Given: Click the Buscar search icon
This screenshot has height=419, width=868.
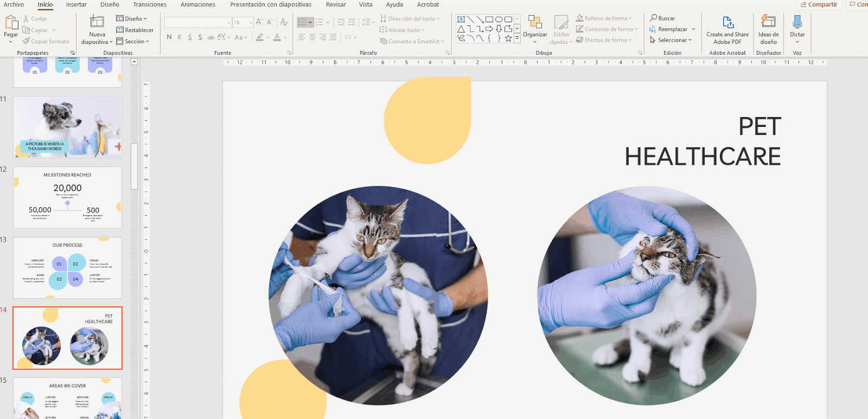Looking at the screenshot, I should [654, 18].
